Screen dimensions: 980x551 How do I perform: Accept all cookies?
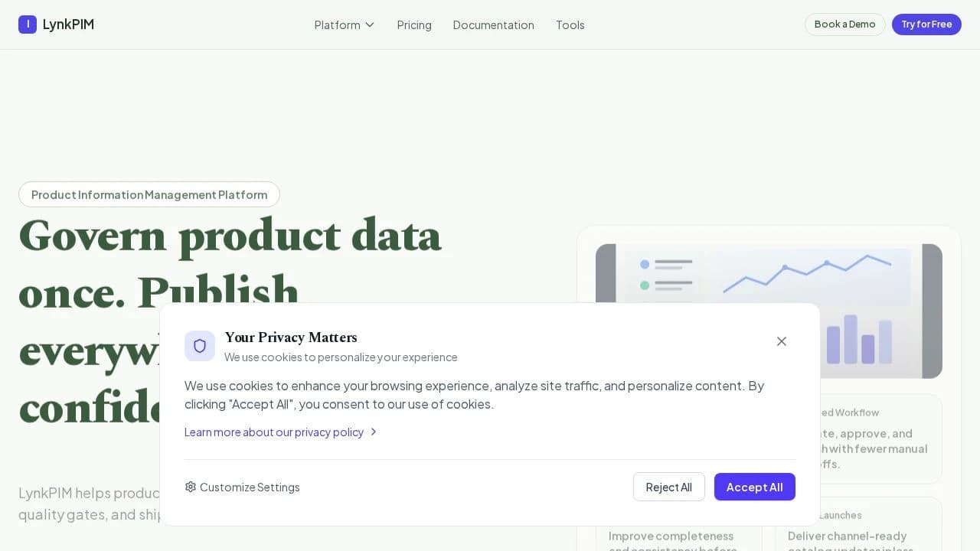point(754,487)
